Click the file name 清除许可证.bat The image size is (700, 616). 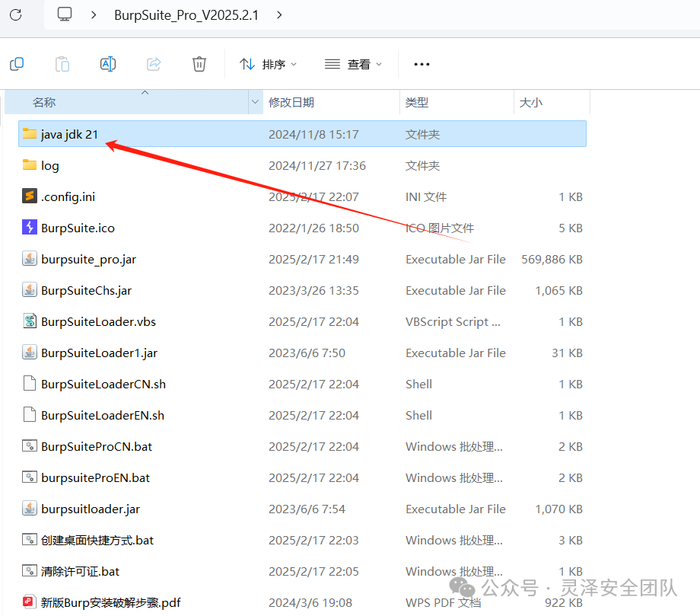click(x=81, y=572)
